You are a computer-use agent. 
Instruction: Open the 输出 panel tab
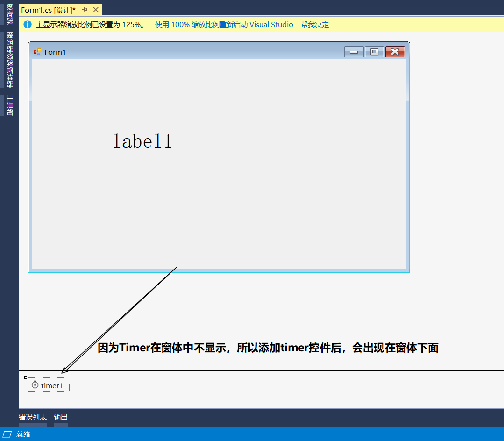pyautogui.click(x=60, y=417)
